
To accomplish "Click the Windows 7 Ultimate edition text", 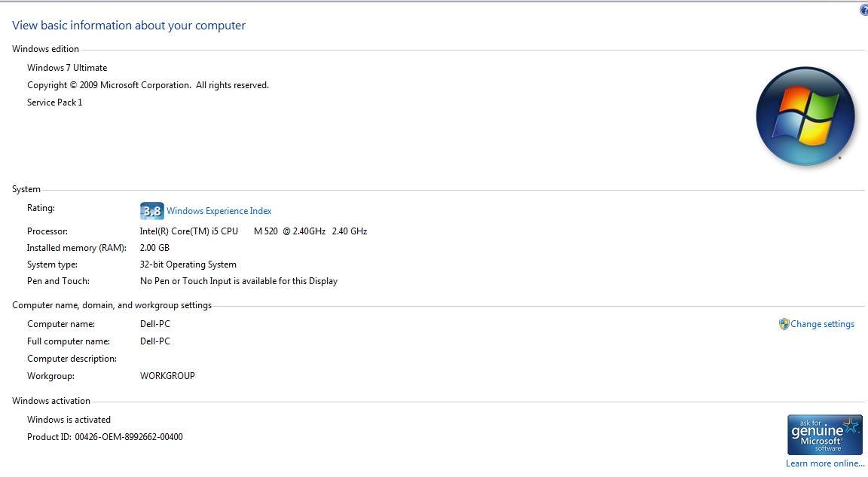I will click(x=67, y=68).
